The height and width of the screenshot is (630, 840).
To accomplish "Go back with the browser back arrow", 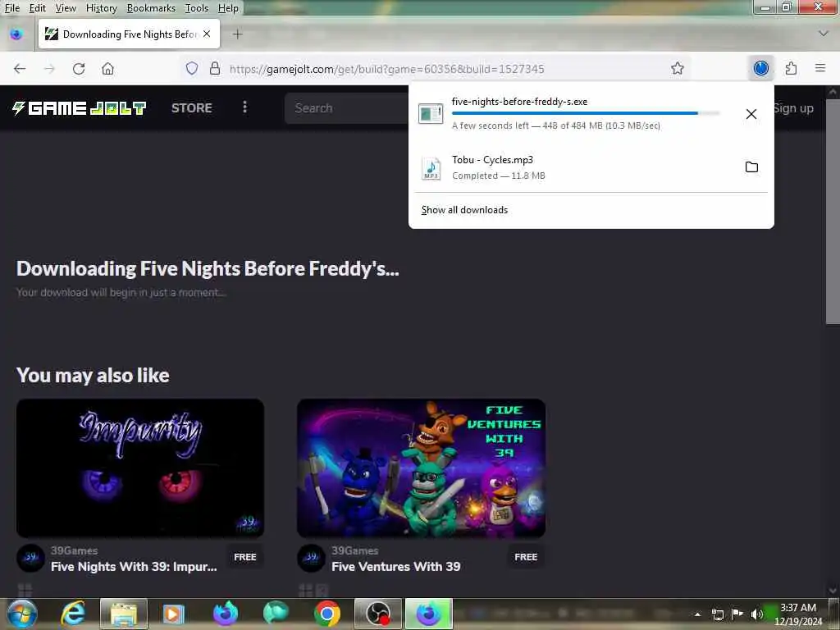I will [20, 69].
